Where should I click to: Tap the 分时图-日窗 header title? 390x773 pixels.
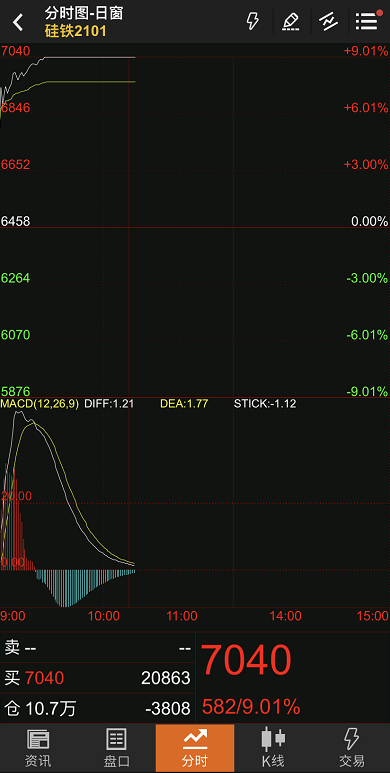[x=83, y=13]
